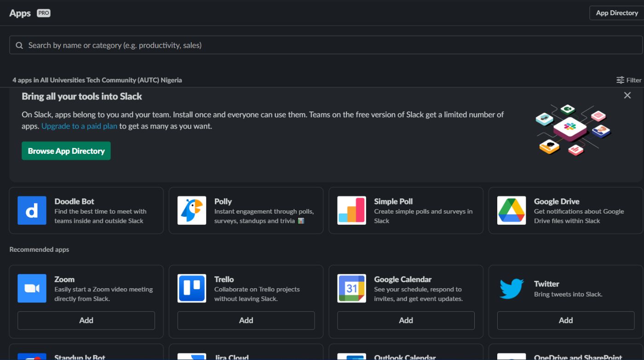Focus the search by name or category field

pos(326,45)
